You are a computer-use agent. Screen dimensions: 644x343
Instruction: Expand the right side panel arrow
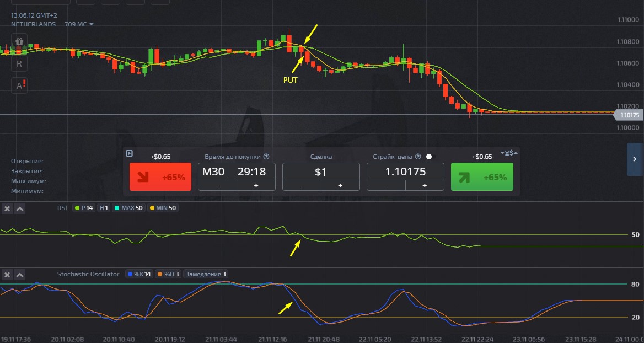(635, 159)
